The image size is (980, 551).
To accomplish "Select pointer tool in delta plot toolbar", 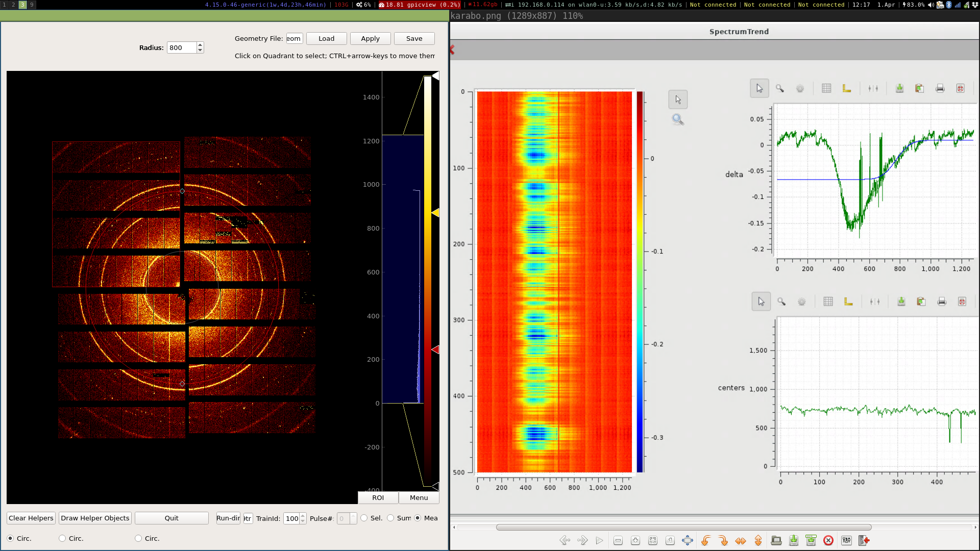I will tap(759, 88).
